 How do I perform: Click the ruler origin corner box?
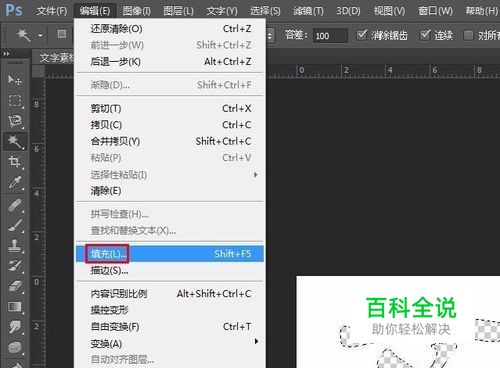38,71
